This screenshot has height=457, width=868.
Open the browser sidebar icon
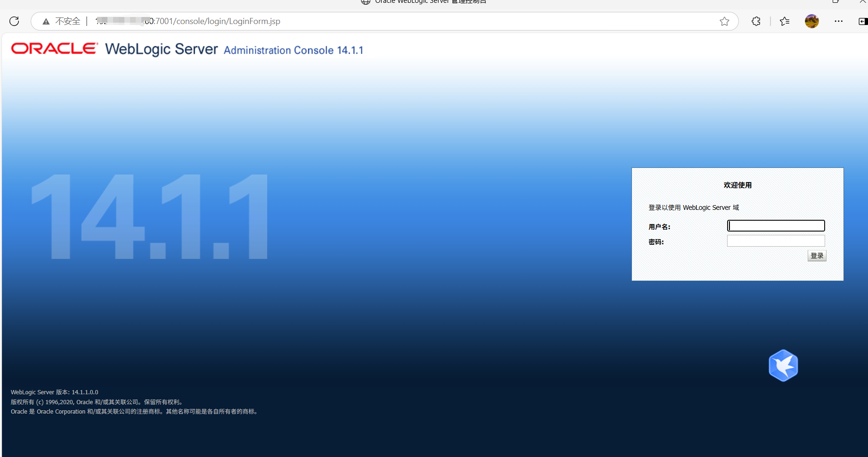[863, 21]
